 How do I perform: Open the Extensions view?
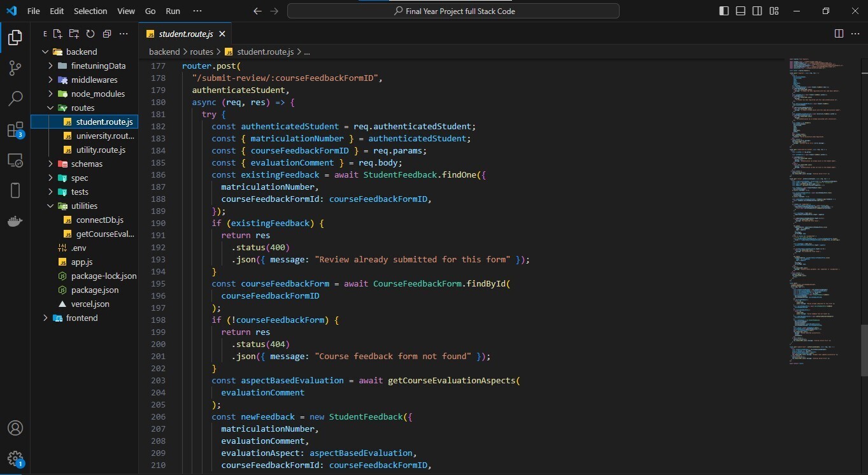(x=15, y=131)
